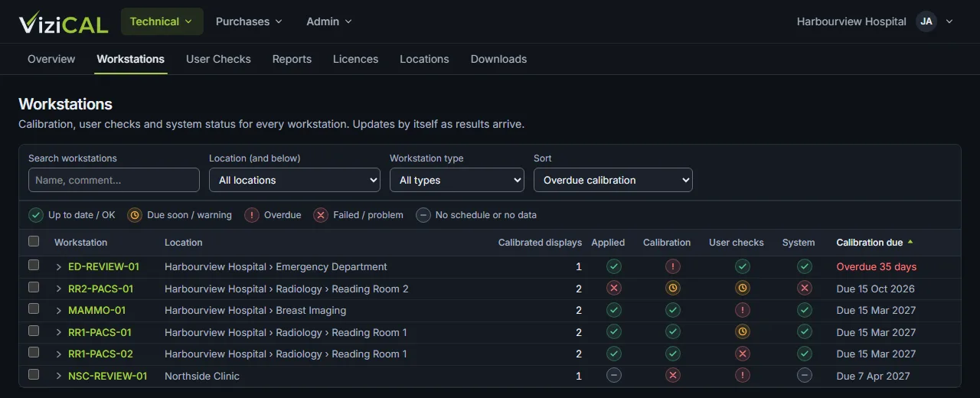
Task: Click MAMMO-01 Calibration OK icon
Action: [673, 310]
